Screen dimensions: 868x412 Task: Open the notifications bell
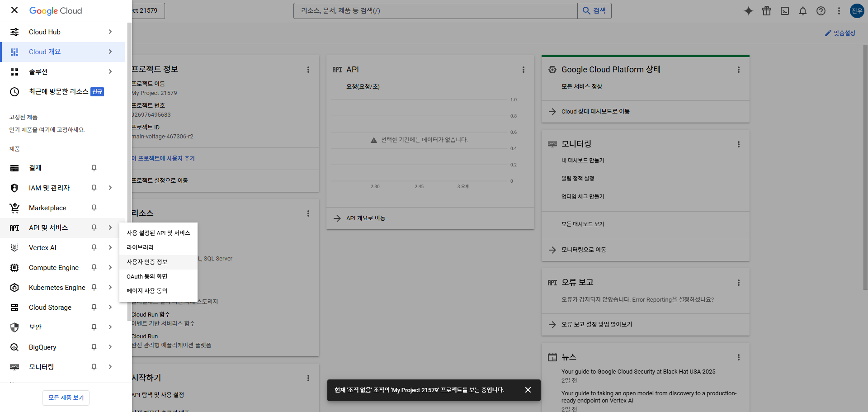tap(803, 11)
